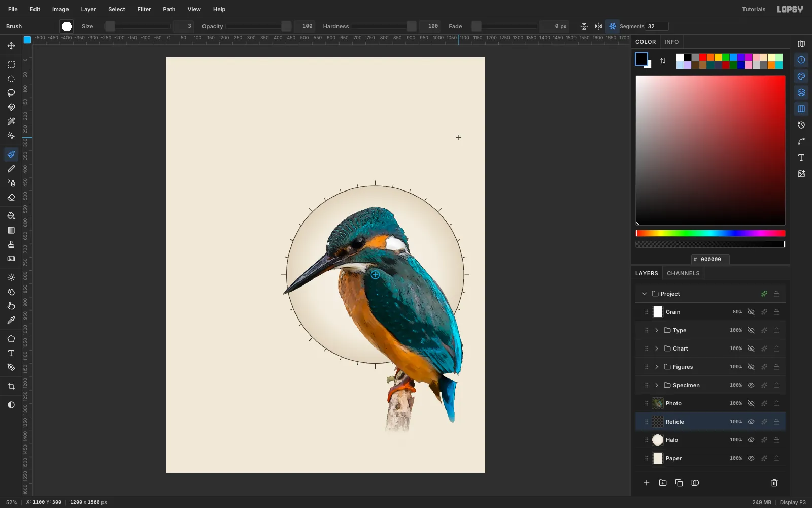Select the Gradient tool
Viewport: 812px width, 508px height.
(x=11, y=230)
